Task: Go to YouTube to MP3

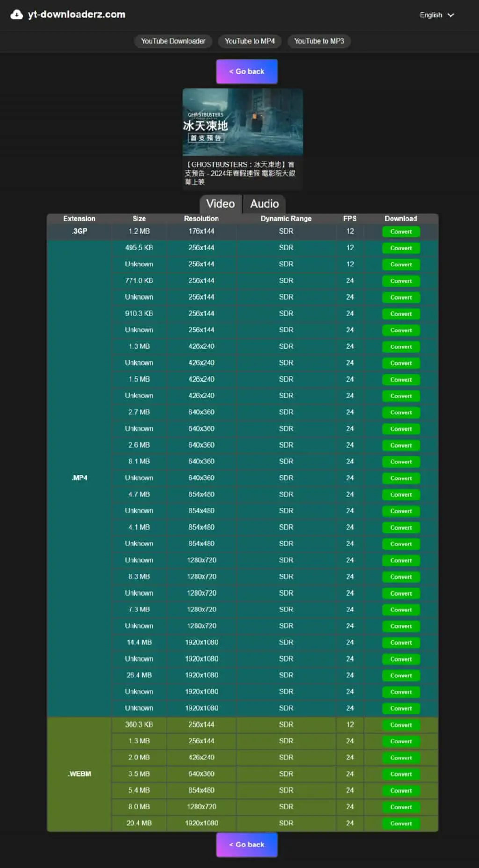Action: point(319,41)
